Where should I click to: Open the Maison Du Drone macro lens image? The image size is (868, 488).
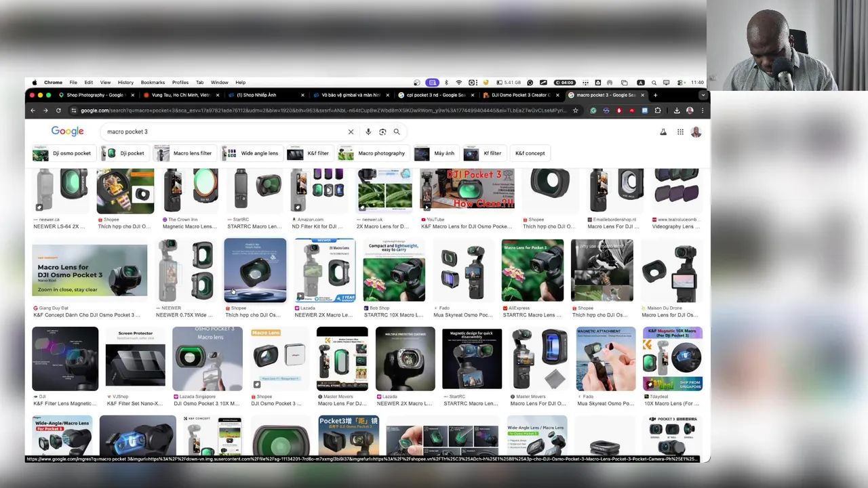click(x=671, y=270)
